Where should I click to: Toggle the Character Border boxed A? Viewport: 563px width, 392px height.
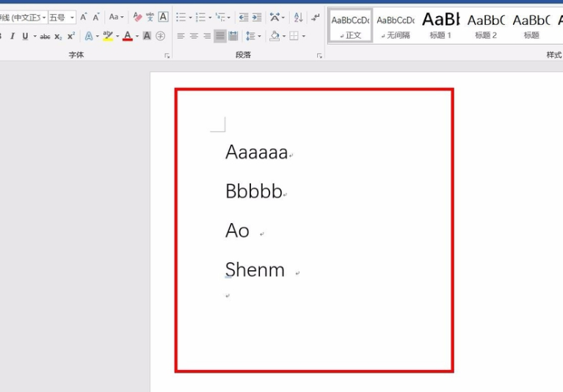tap(163, 17)
